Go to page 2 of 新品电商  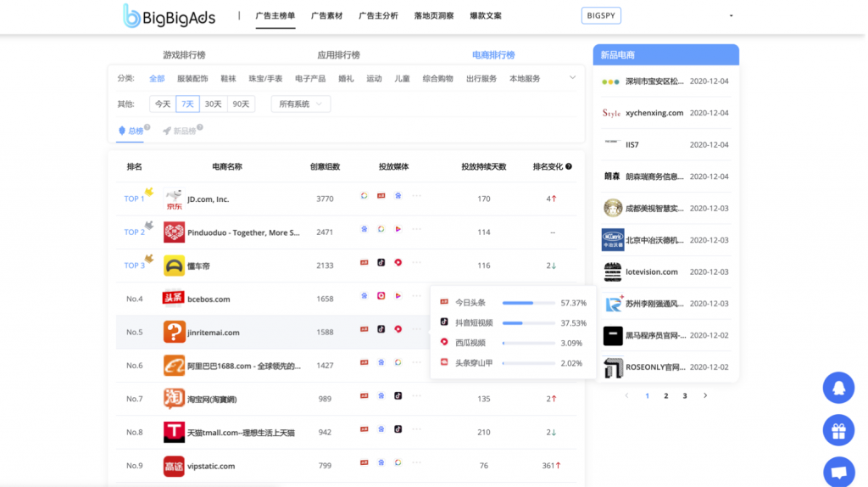[666, 395]
